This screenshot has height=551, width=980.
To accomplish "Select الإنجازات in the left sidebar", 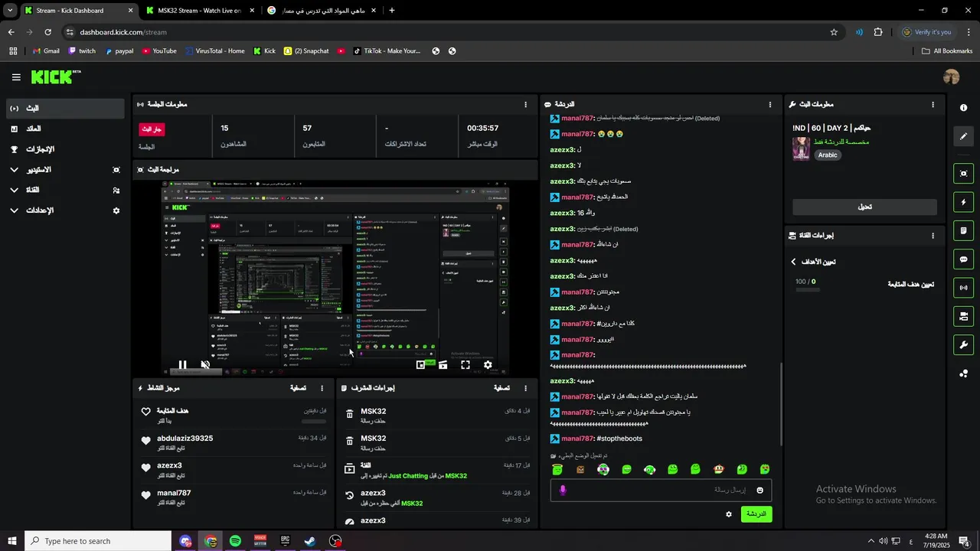I will [x=65, y=149].
